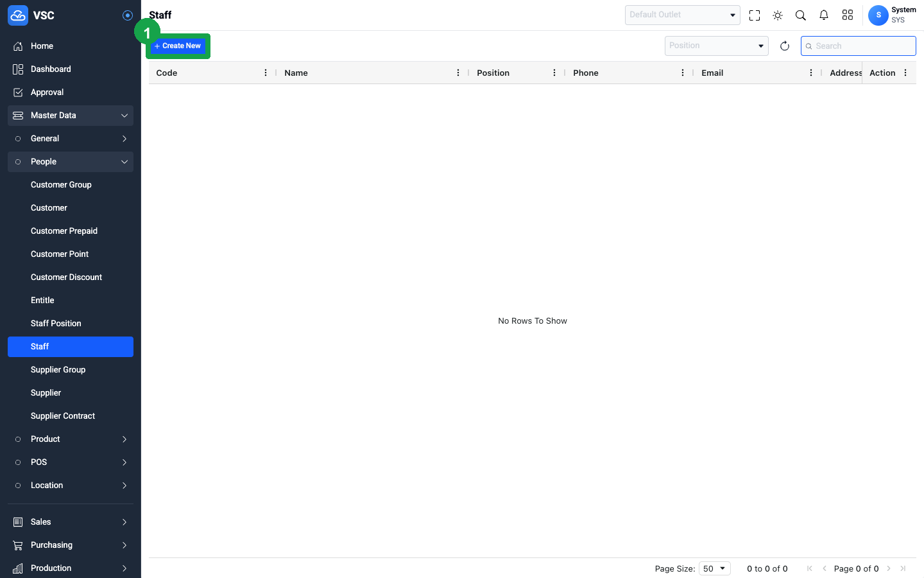Viewport: 924px width, 578px height.
Task: Expand the Product submenu
Action: [x=71, y=439]
